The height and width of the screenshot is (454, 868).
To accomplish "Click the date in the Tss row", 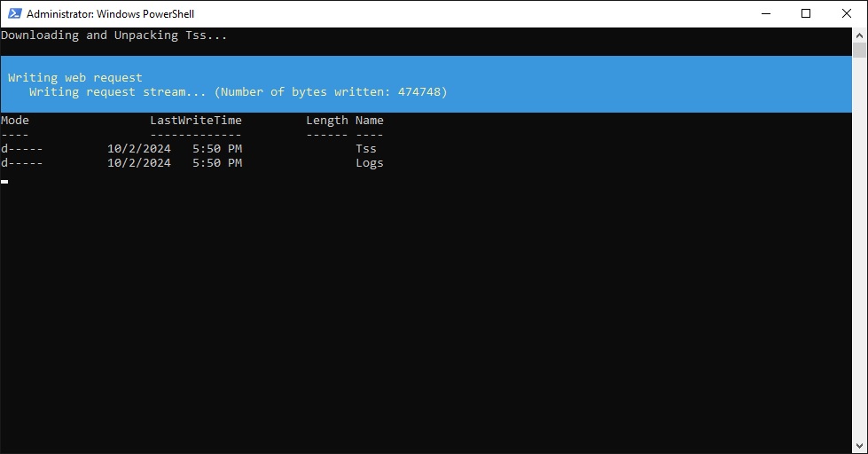I will click(139, 148).
